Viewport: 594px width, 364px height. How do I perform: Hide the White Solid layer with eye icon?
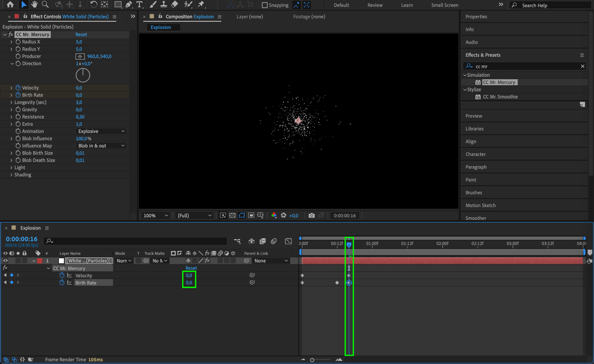pos(5,261)
